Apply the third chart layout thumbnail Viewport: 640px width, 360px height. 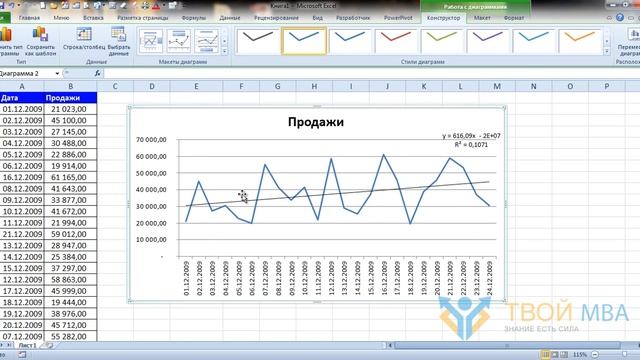(207, 41)
